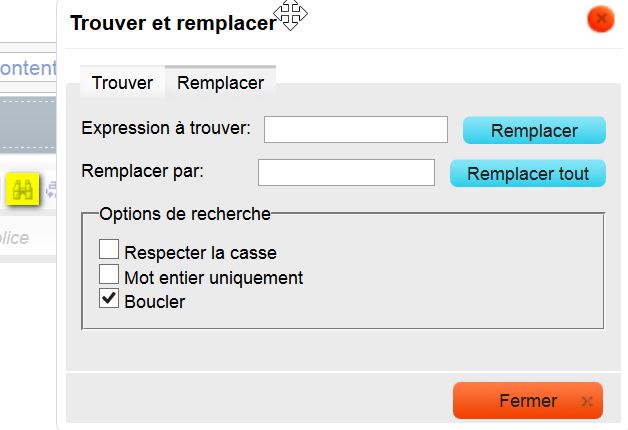Viewport: 628px width, 430px height.
Task: Select the Remplacer tab
Action: (x=220, y=83)
